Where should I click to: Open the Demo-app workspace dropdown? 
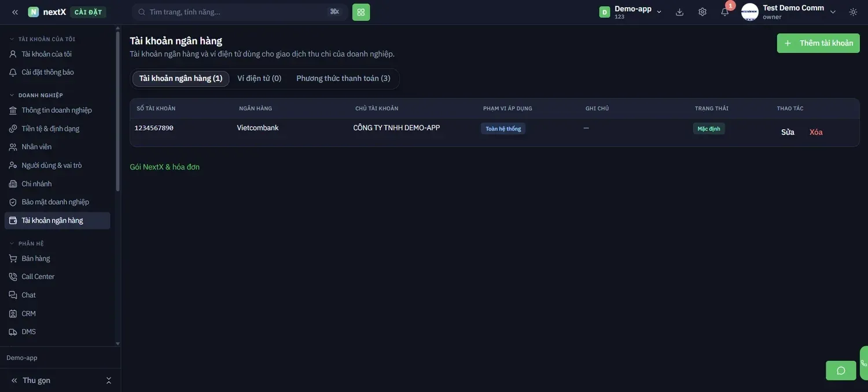tap(631, 12)
